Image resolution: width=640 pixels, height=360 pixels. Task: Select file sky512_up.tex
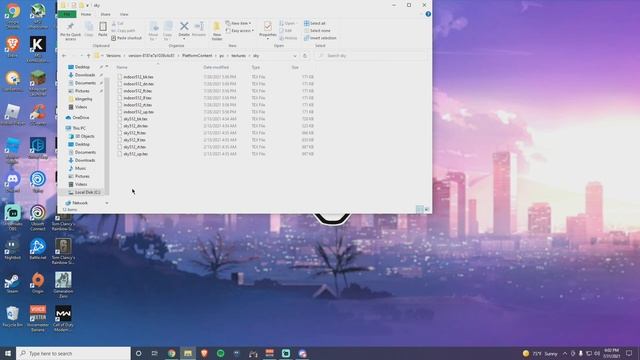136,154
